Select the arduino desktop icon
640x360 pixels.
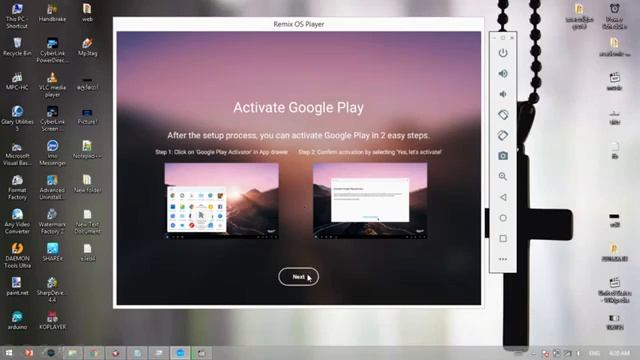(17, 321)
